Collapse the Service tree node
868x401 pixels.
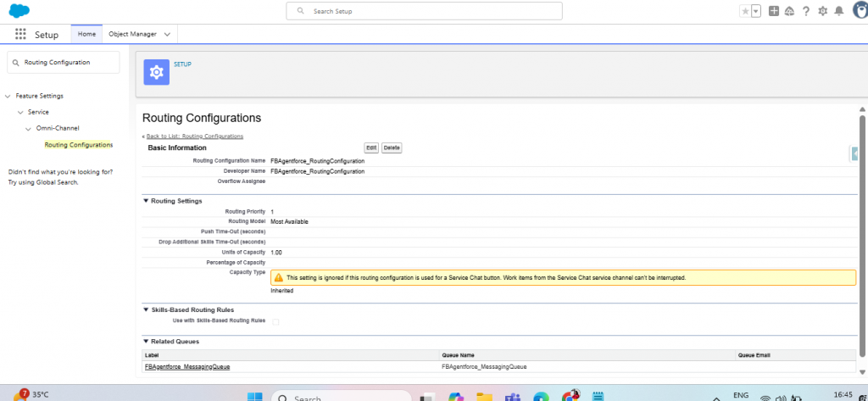tap(20, 113)
